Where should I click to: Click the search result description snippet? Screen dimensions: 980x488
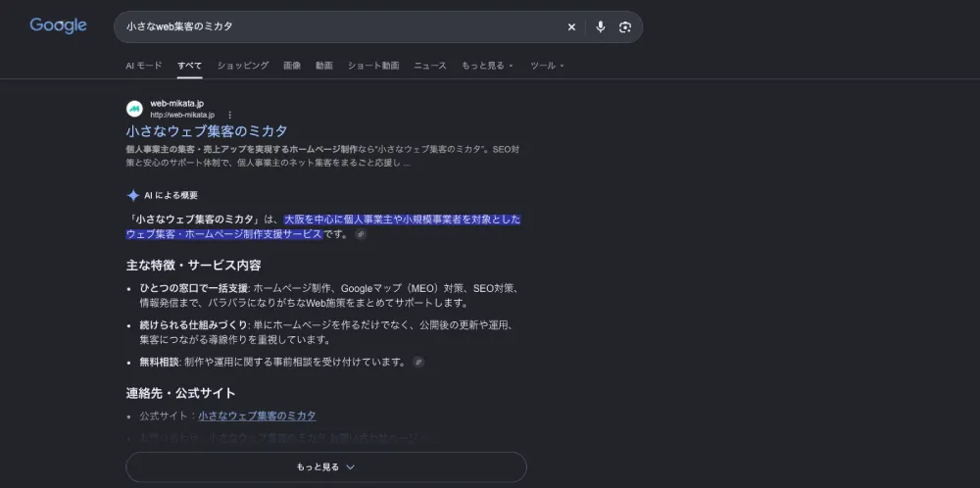pos(321,157)
